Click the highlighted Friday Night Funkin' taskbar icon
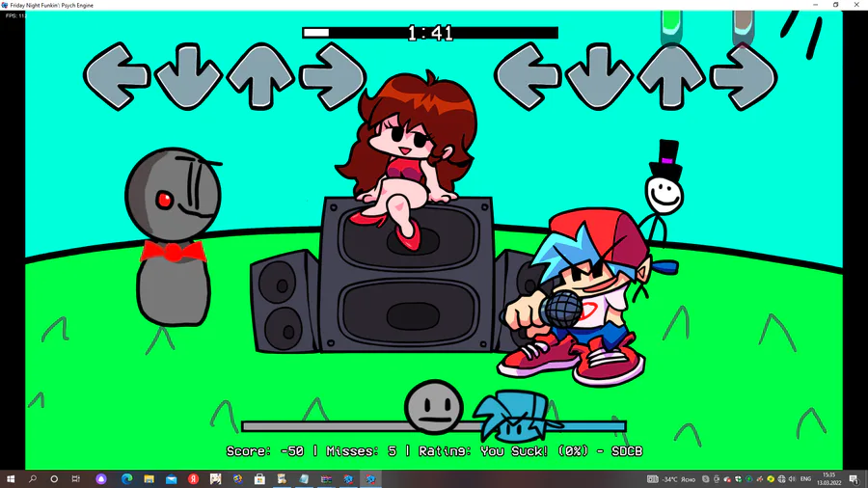This screenshot has height=488, width=868. pyautogui.click(x=370, y=479)
